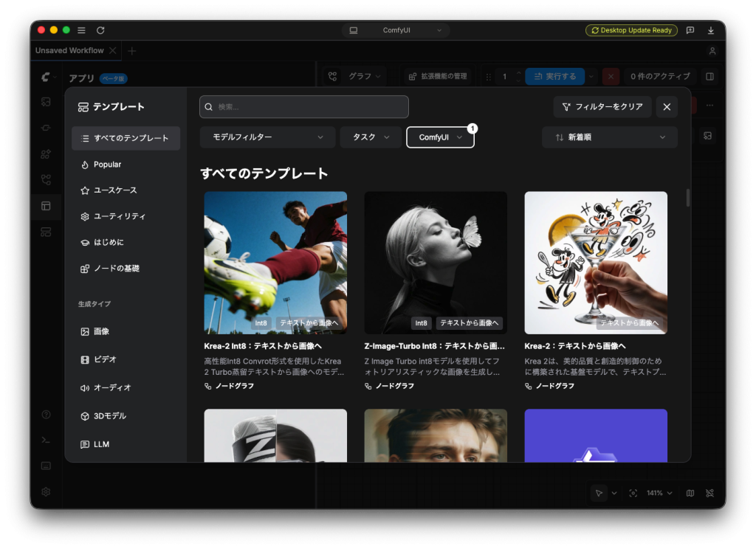Click the template search field
Viewport: 756px width, 549px height.
[x=303, y=106]
